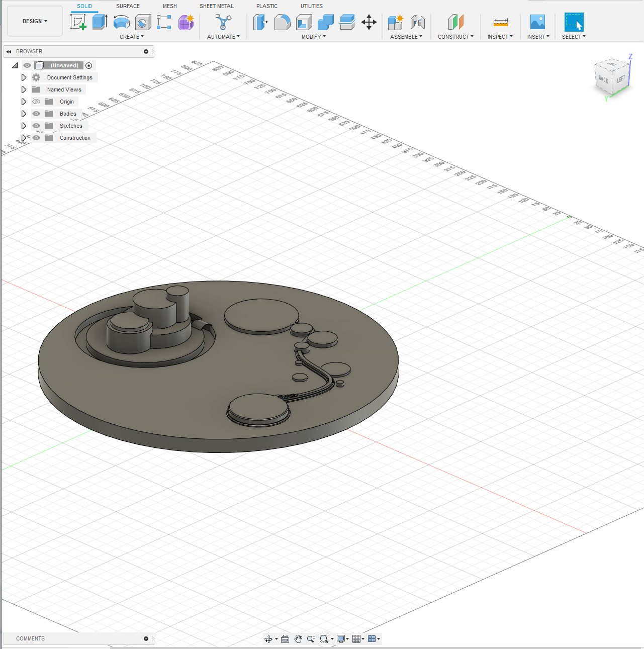Open the CONSTRUCT menu
The width and height of the screenshot is (644, 649).
pyautogui.click(x=455, y=37)
